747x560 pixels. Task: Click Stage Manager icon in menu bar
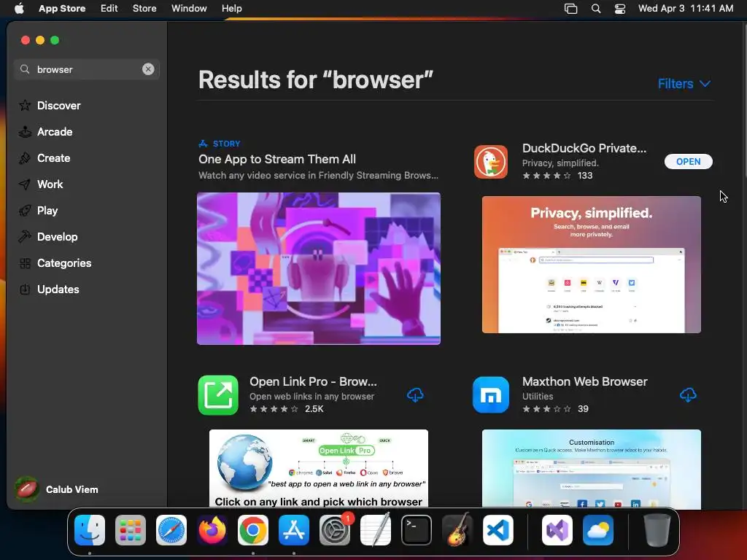click(x=570, y=9)
